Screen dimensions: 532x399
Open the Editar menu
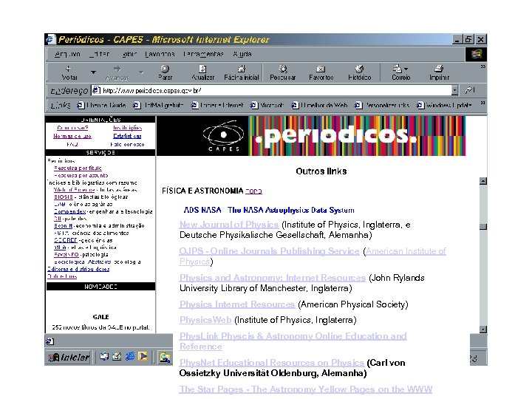click(100, 54)
